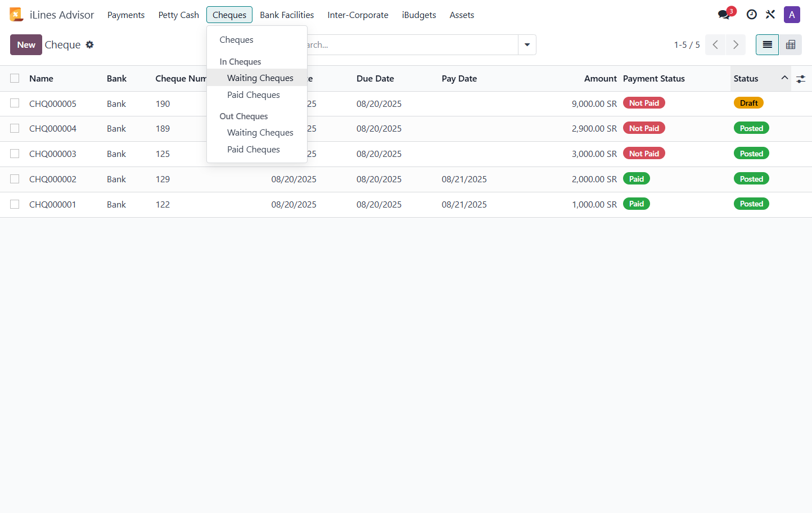Toggle the select-all rows checkbox

15,78
